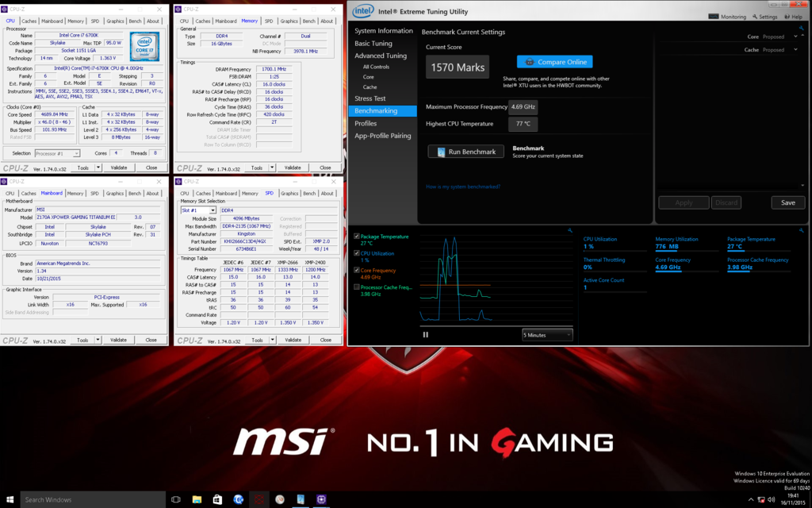Open File Explorer from the taskbar

(x=197, y=500)
